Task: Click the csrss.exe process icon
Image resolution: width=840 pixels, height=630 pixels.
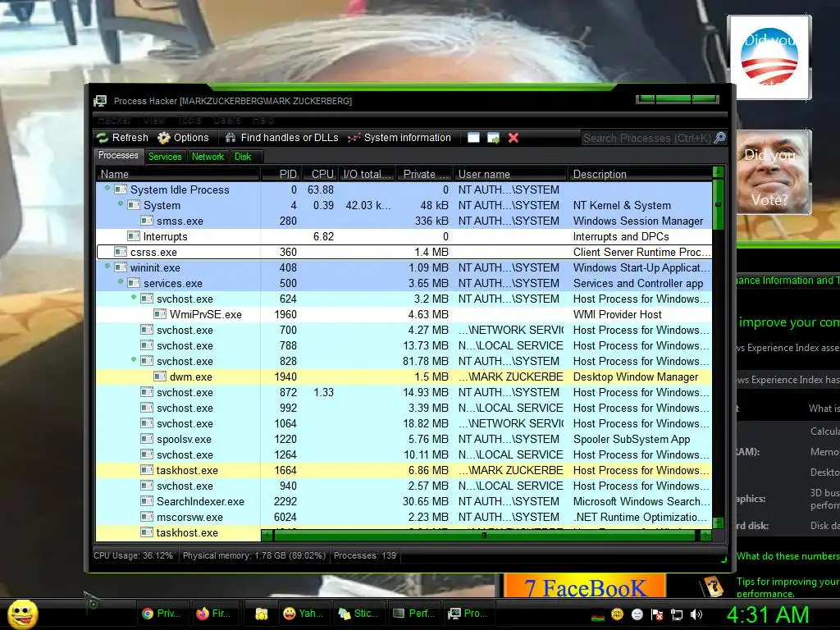Action: [121, 252]
